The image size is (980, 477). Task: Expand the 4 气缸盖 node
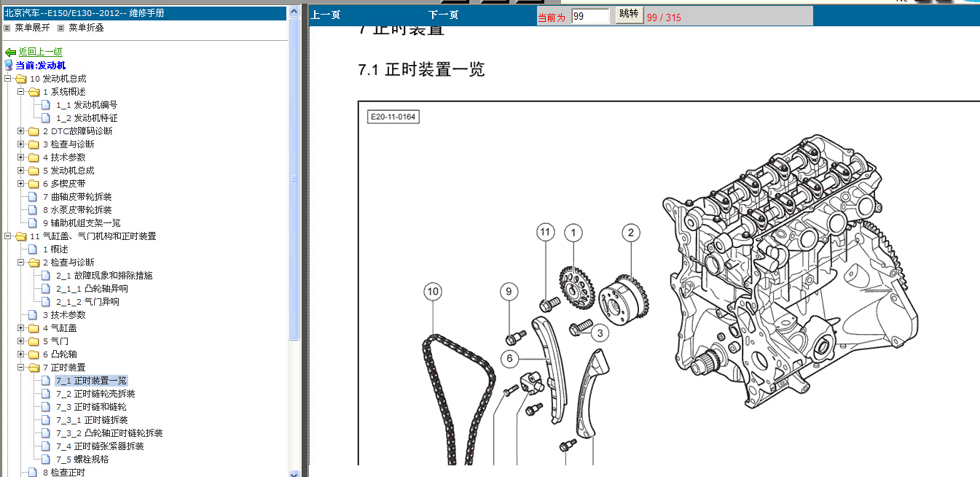(21, 328)
